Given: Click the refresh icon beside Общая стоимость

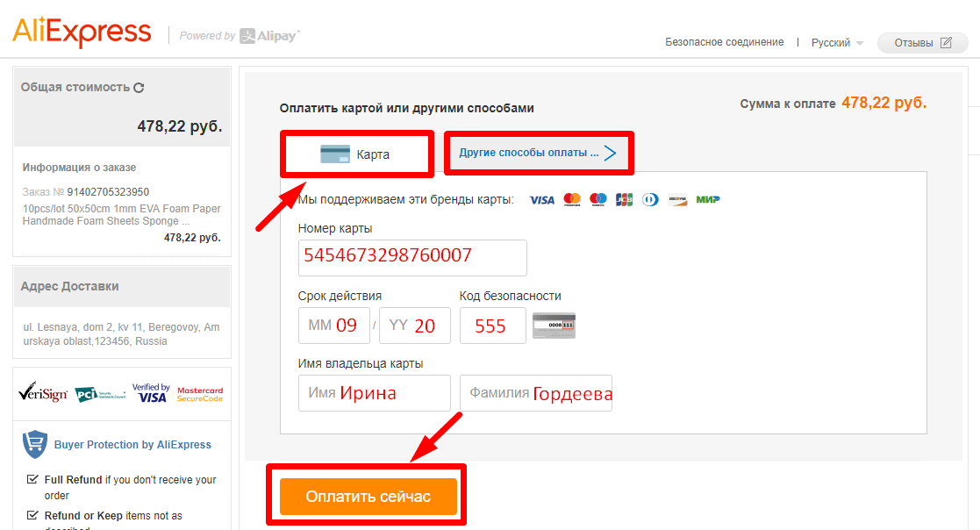Looking at the screenshot, I should 139,88.
